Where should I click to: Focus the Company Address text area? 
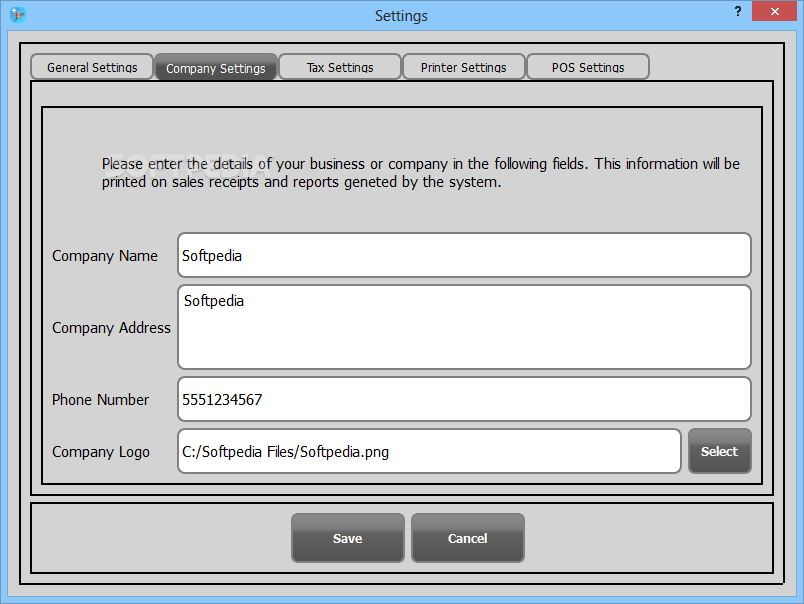(x=465, y=327)
